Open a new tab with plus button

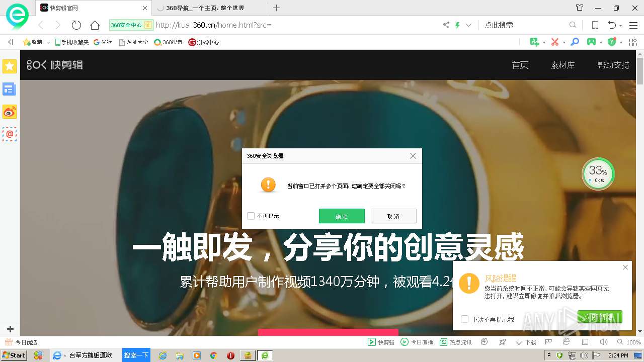point(276,8)
